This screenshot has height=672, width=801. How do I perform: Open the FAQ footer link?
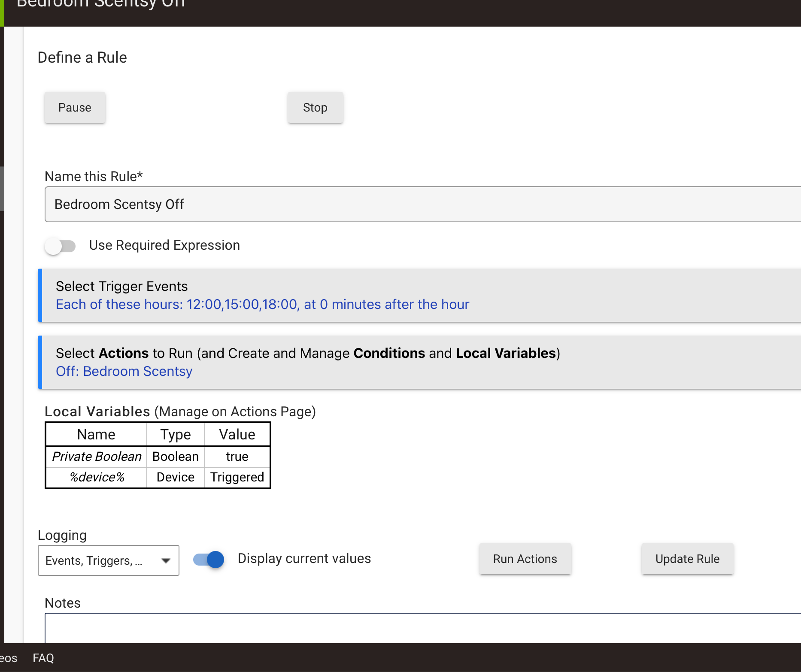click(x=43, y=658)
